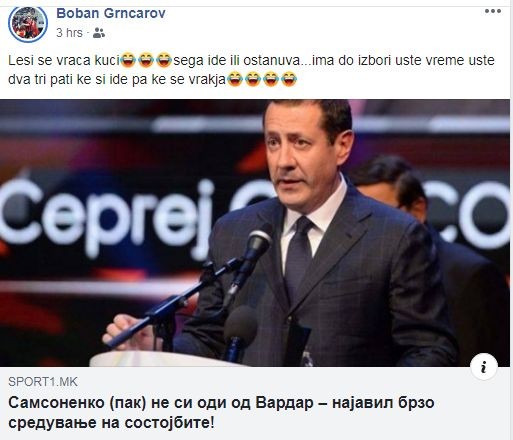Click the post text 'dva tri pati ke si ide'

(69, 80)
